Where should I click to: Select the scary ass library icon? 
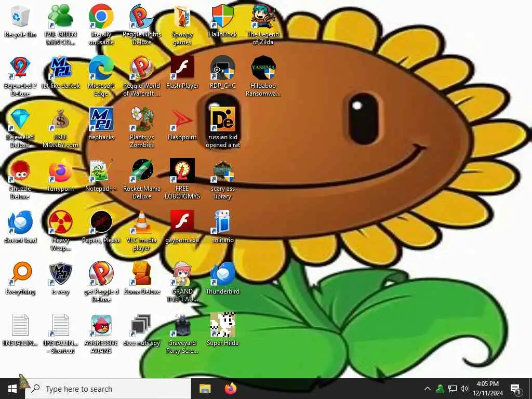pyautogui.click(x=222, y=171)
